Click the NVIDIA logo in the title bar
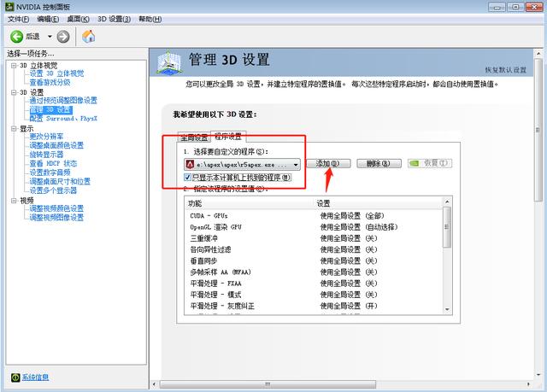This screenshot has width=547, height=392. (9, 7)
